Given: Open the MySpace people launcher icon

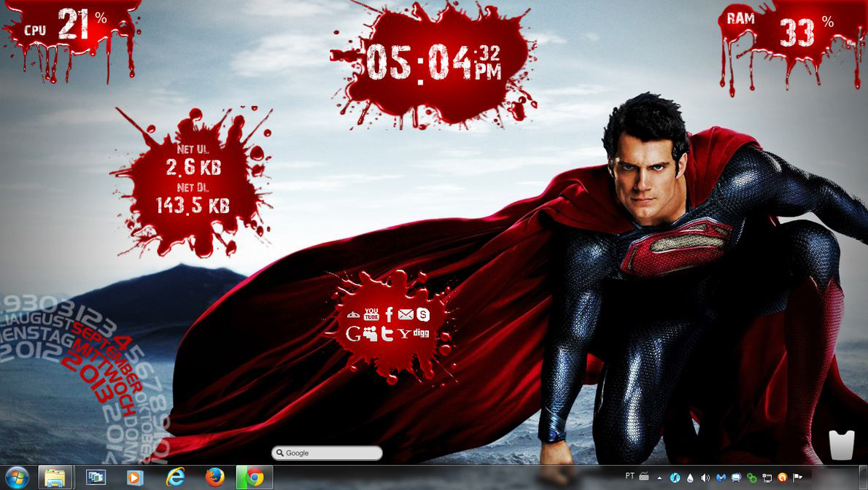Looking at the screenshot, I should pyautogui.click(x=371, y=333).
